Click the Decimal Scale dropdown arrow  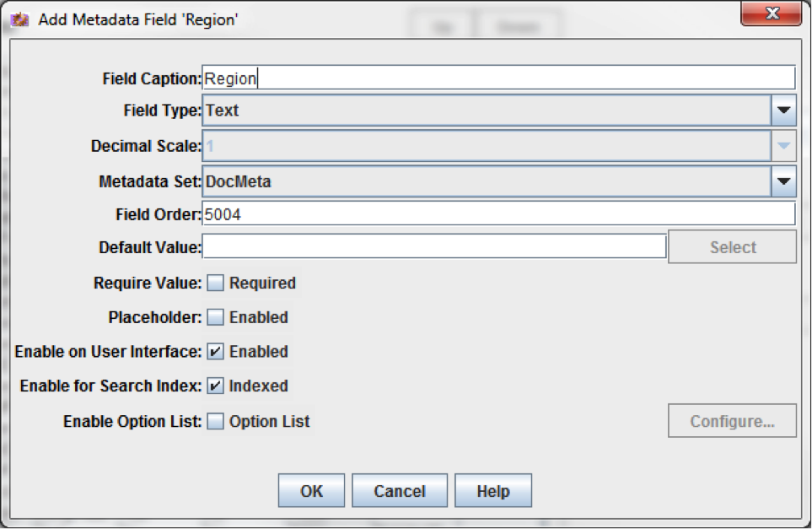pyautogui.click(x=783, y=146)
